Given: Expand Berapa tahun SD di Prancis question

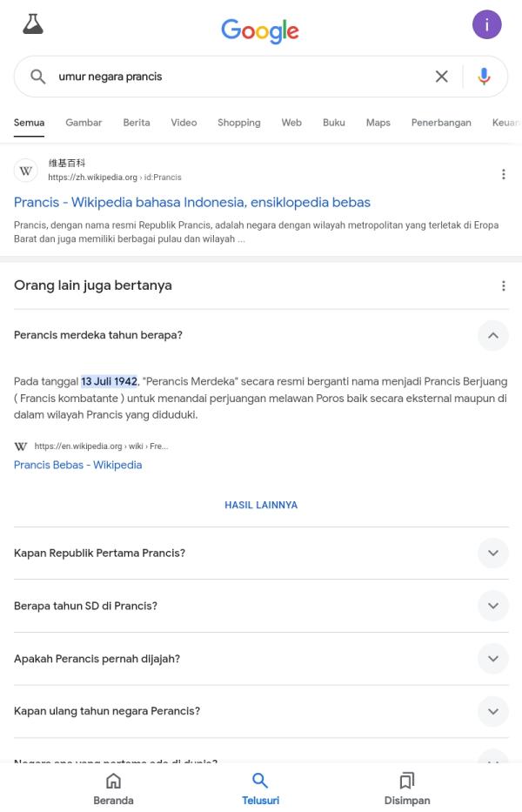Looking at the screenshot, I should point(261,606).
